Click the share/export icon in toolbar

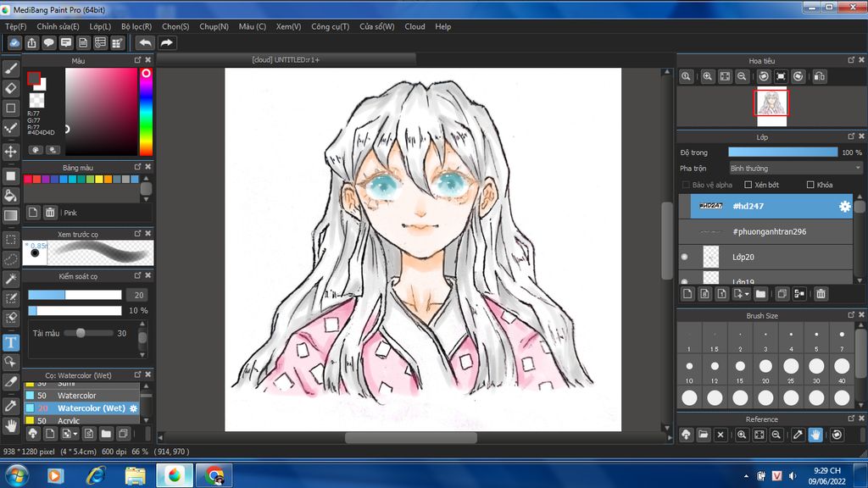click(x=32, y=42)
